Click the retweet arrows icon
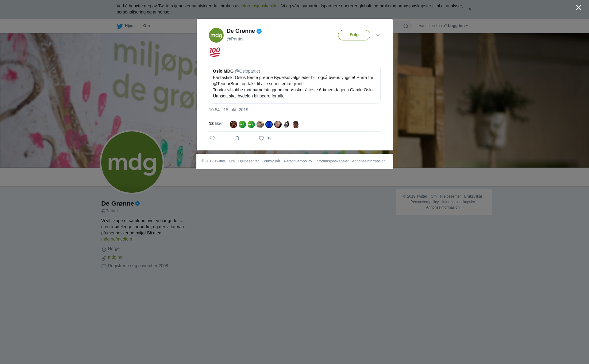 (x=237, y=138)
